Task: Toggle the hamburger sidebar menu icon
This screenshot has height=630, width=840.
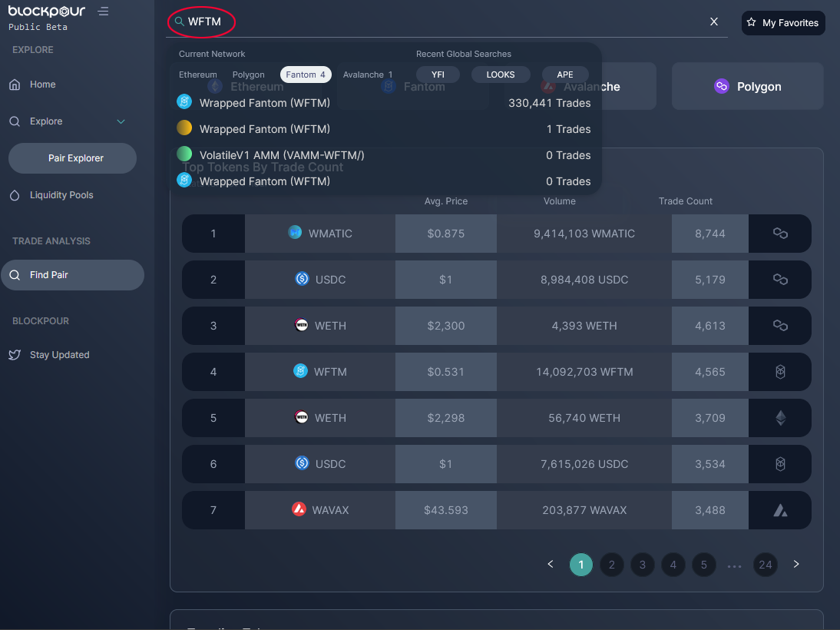Action: [x=104, y=12]
